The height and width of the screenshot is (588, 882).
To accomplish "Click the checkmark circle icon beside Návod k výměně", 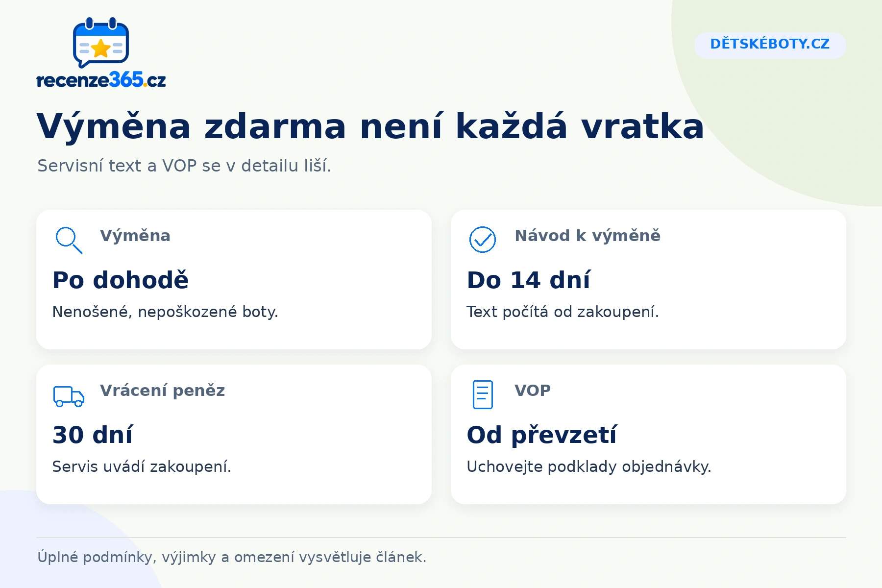I will 483,240.
